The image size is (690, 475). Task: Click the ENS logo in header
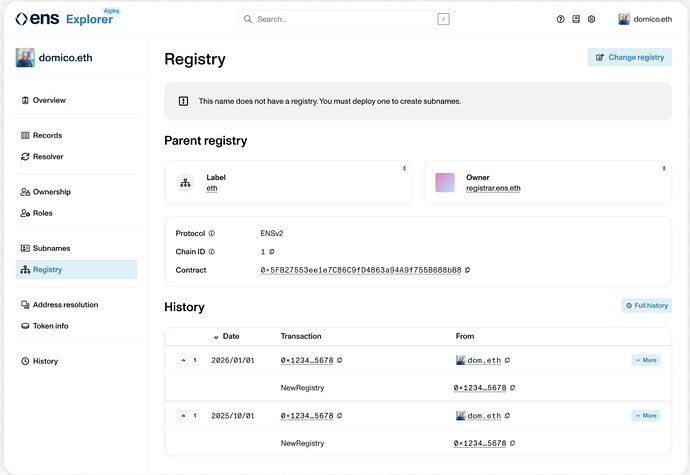point(37,19)
